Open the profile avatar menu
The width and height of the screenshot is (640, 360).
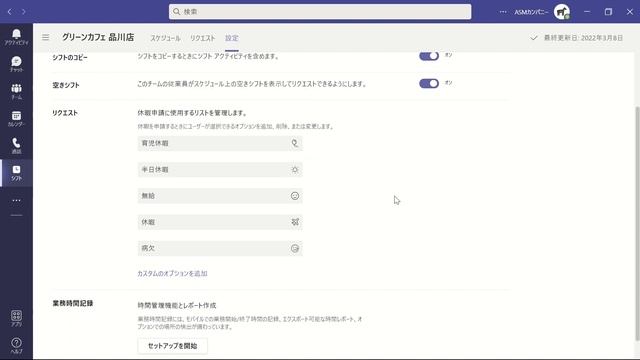[562, 12]
